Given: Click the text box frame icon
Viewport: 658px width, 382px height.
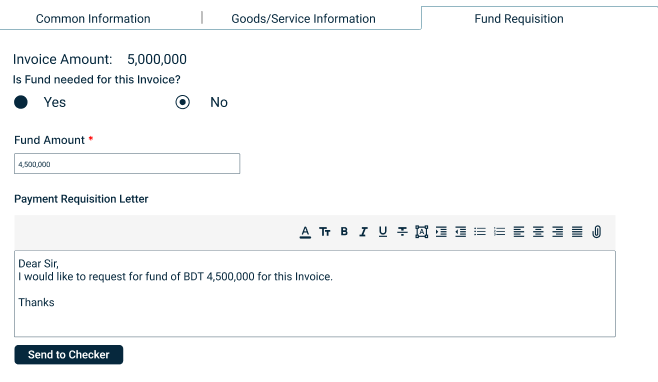Looking at the screenshot, I should click(x=421, y=232).
